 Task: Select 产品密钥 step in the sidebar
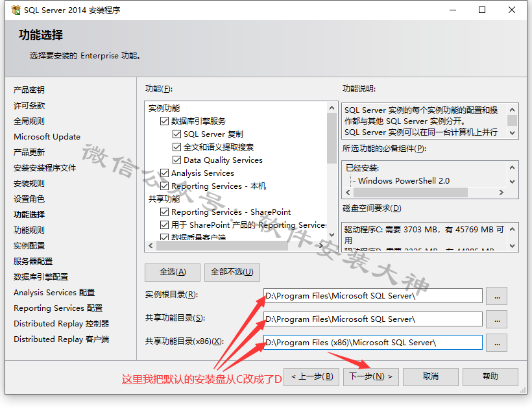coord(29,90)
